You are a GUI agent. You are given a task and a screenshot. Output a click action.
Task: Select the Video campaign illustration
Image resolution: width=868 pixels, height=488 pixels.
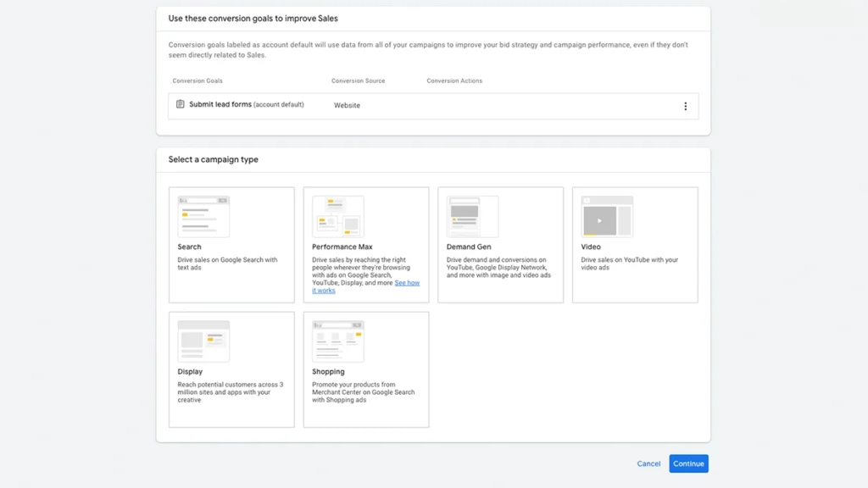click(607, 216)
